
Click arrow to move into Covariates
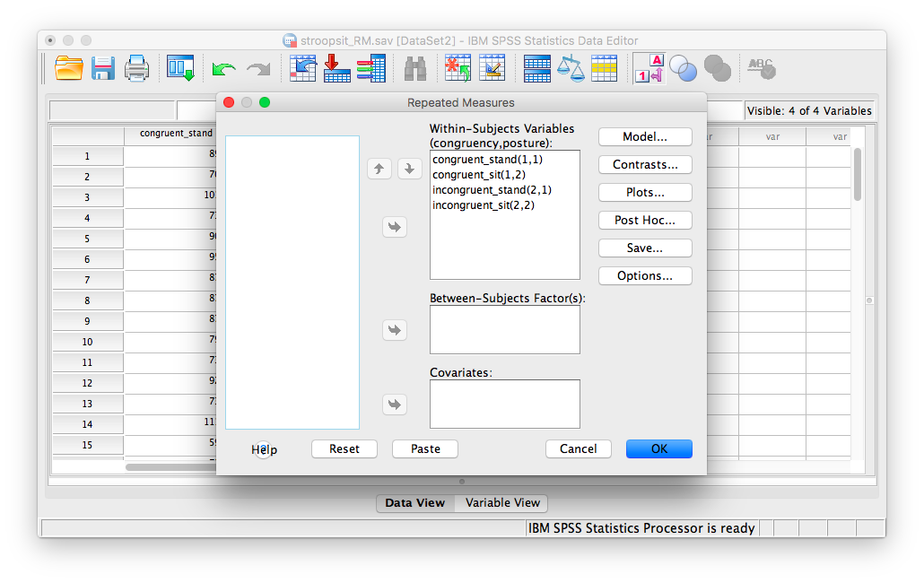(395, 405)
